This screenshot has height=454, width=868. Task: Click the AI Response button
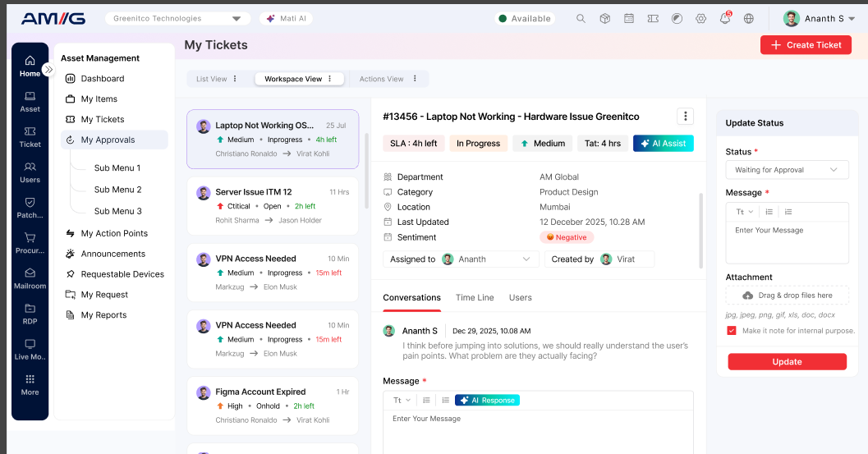(x=487, y=400)
